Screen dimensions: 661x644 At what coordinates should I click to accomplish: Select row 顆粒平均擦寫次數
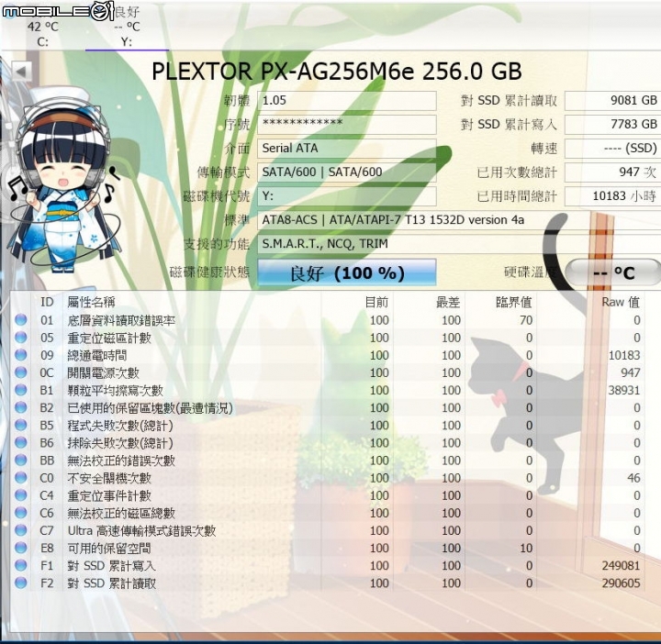(327, 391)
